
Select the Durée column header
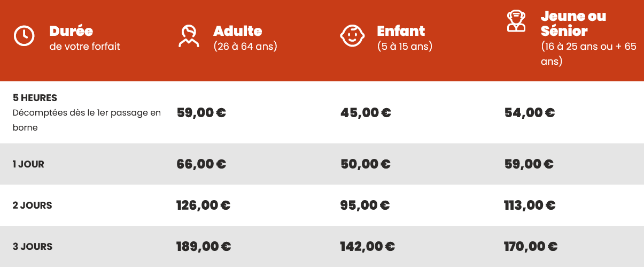pyautogui.click(x=71, y=30)
